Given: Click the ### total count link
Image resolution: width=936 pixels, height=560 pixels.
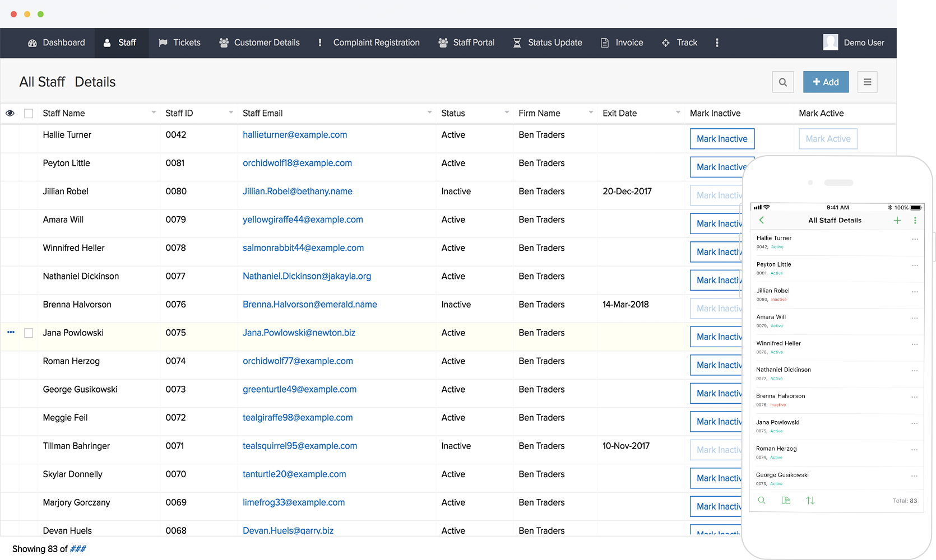Looking at the screenshot, I should coord(78,549).
